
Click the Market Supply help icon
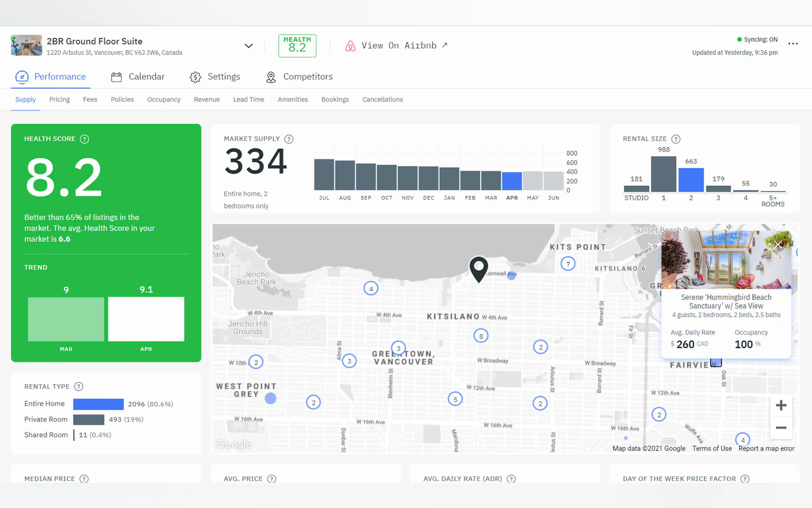(289, 139)
